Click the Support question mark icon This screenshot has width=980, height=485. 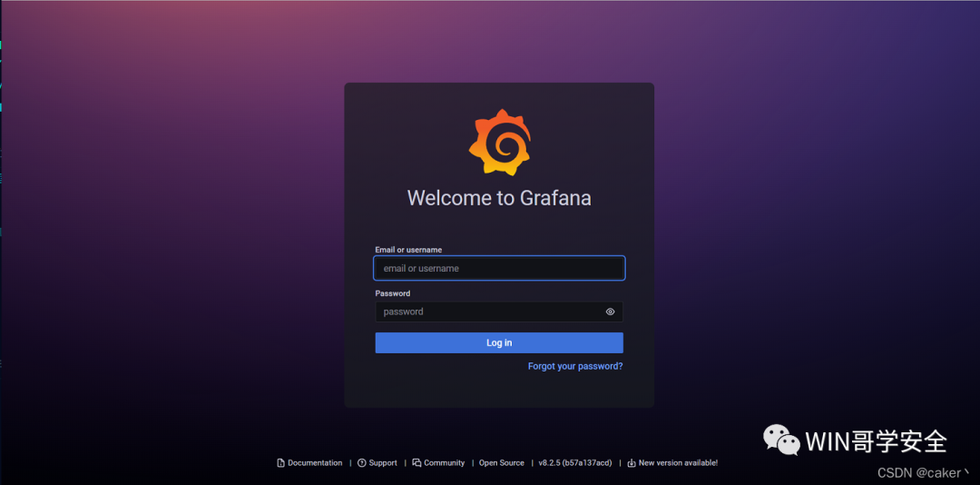[x=362, y=463]
